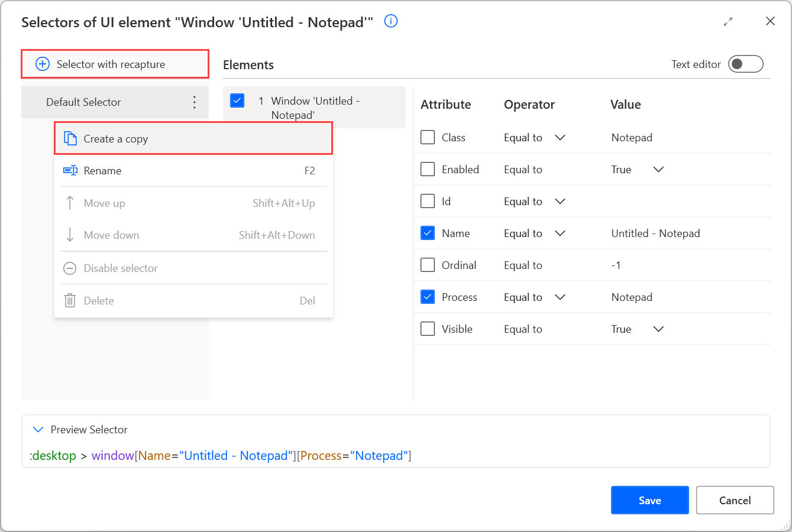The width and height of the screenshot is (792, 532).
Task: Click the expand dialog arrow at top right
Action: 729,21
